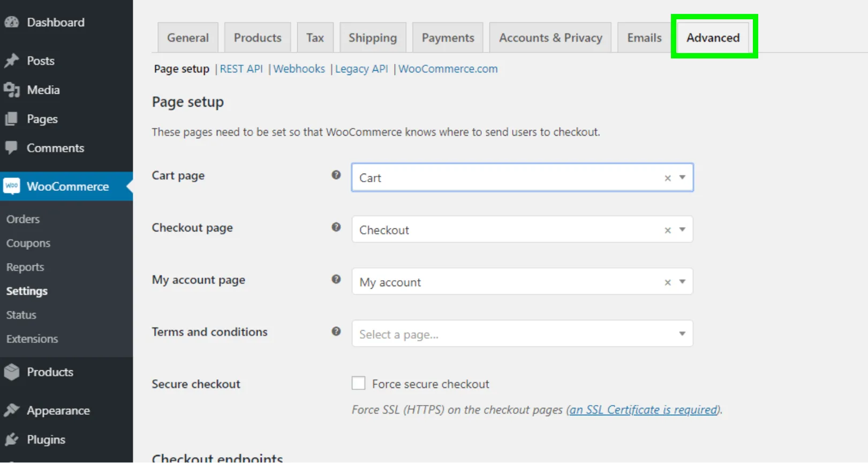Image resolution: width=868 pixels, height=463 pixels.
Task: Show help tooltip for Checkout page
Action: (x=336, y=227)
